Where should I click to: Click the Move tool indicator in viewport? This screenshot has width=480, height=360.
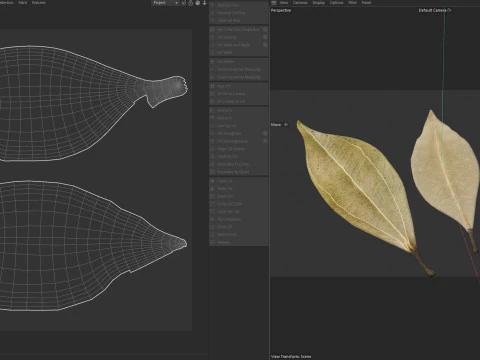[279, 124]
